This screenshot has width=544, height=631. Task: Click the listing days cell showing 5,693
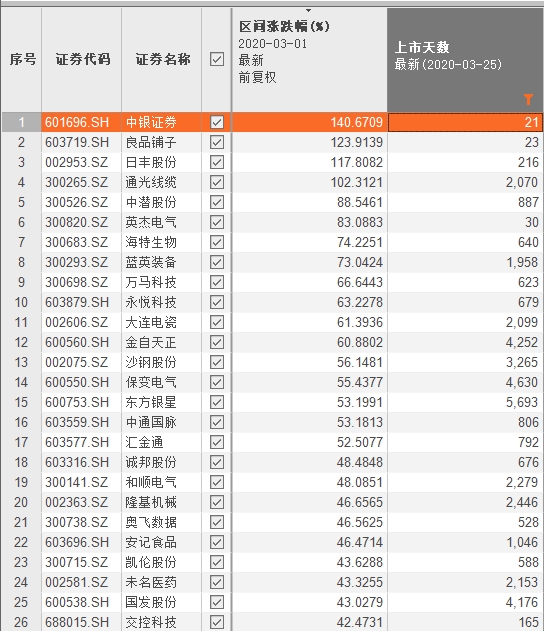click(x=465, y=402)
